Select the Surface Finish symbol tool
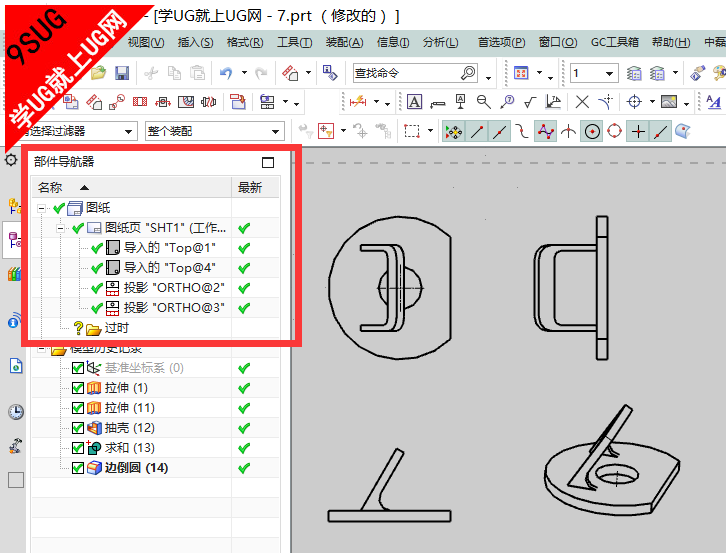The height and width of the screenshot is (553, 726). click(x=530, y=101)
